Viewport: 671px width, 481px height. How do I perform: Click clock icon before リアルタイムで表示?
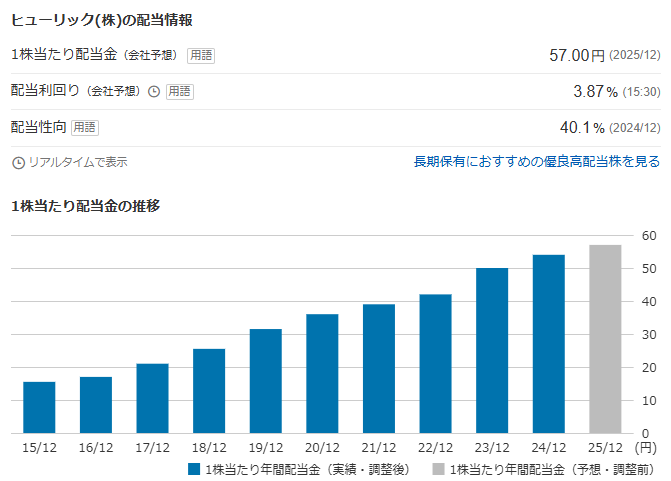(18, 163)
